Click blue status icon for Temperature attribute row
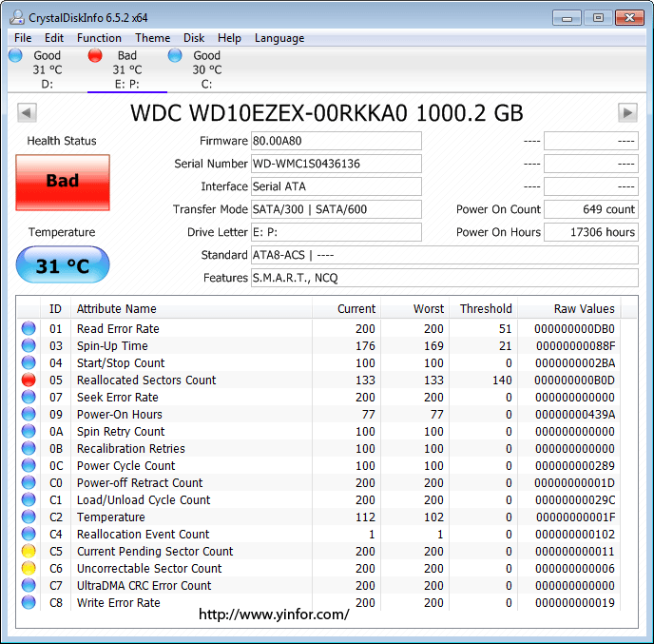This screenshot has height=644, width=654. tap(29, 517)
